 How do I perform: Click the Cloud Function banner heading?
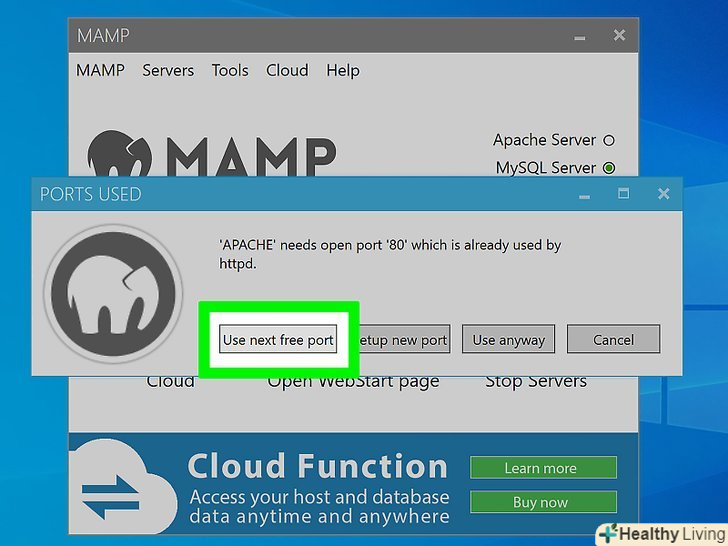[x=318, y=466]
